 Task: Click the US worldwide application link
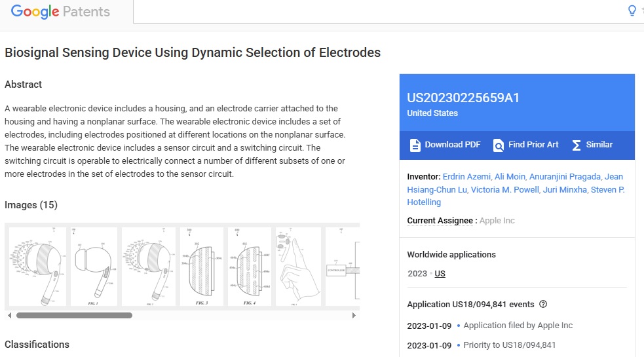pos(440,274)
